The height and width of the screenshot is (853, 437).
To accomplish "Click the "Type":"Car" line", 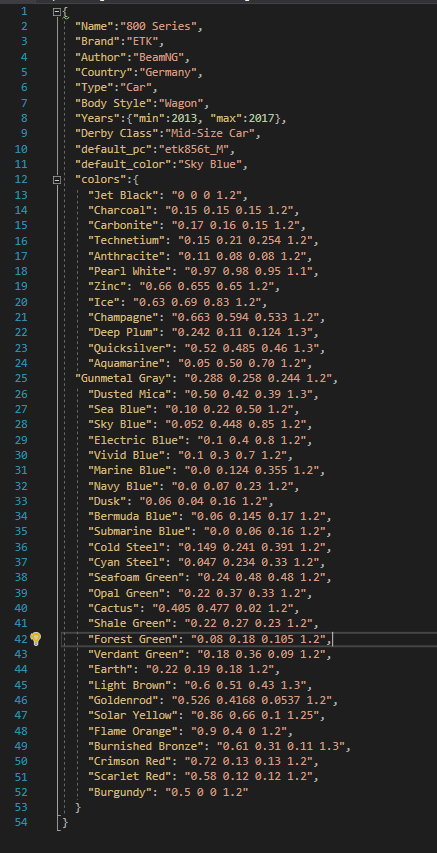I will tap(116, 87).
